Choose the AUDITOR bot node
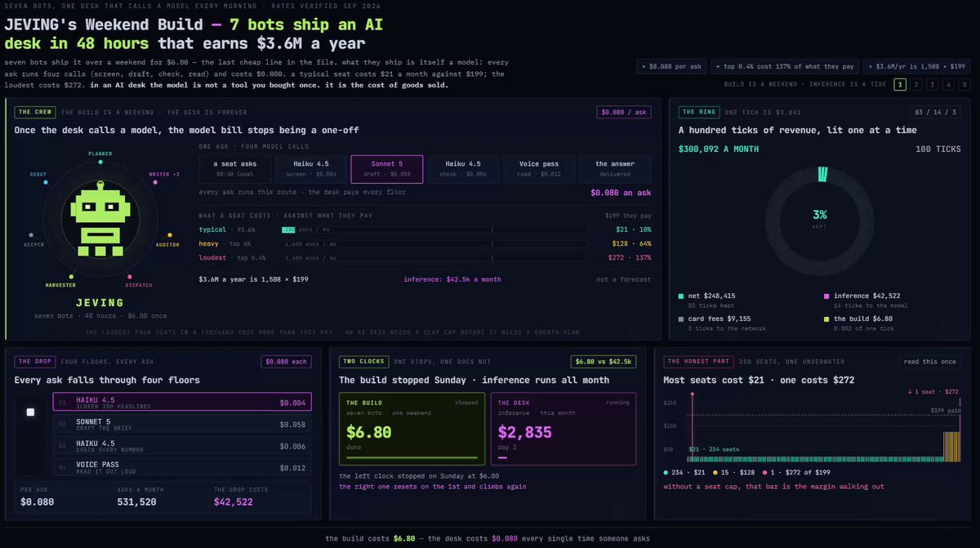The image size is (980, 548). pos(168,234)
